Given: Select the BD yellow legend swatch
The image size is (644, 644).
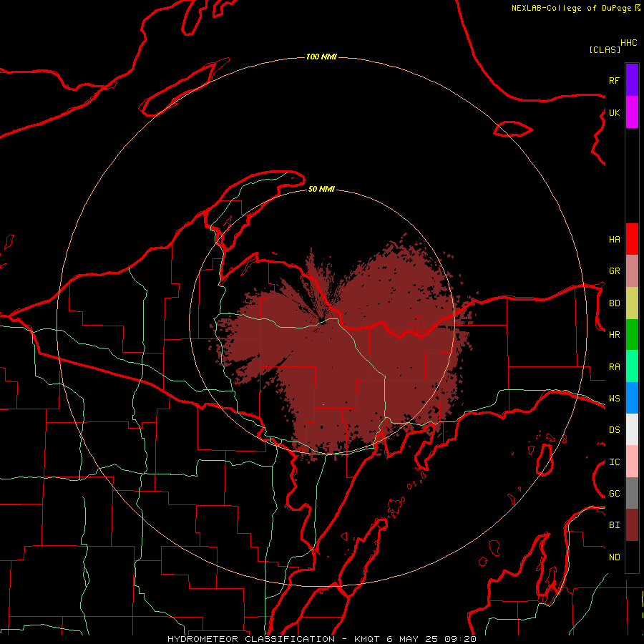Looking at the screenshot, I should click(632, 303).
